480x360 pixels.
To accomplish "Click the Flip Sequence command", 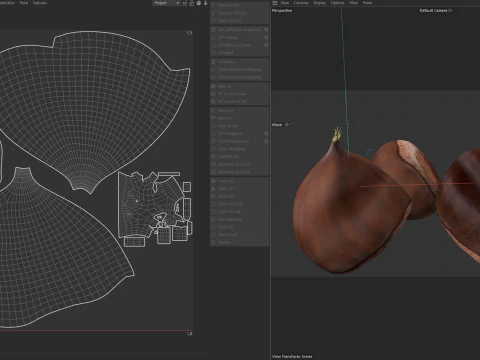I will [240, 219].
